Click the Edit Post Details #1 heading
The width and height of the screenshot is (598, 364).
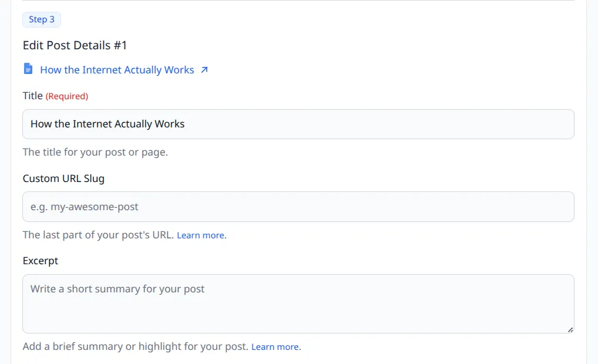pyautogui.click(x=75, y=45)
